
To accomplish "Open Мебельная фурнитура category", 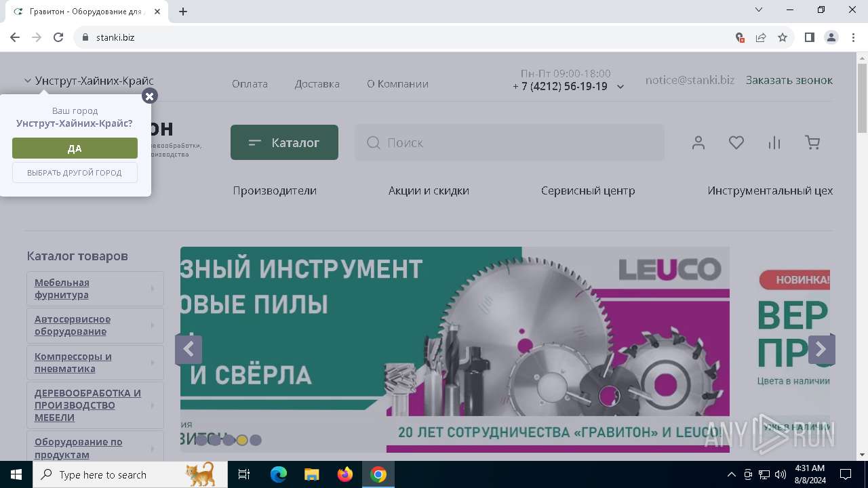I will (62, 289).
